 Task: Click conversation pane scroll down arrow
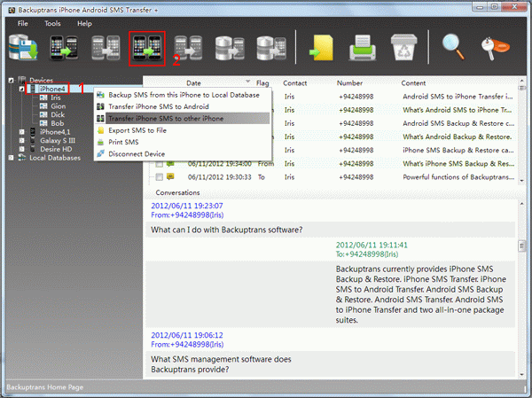(522, 375)
